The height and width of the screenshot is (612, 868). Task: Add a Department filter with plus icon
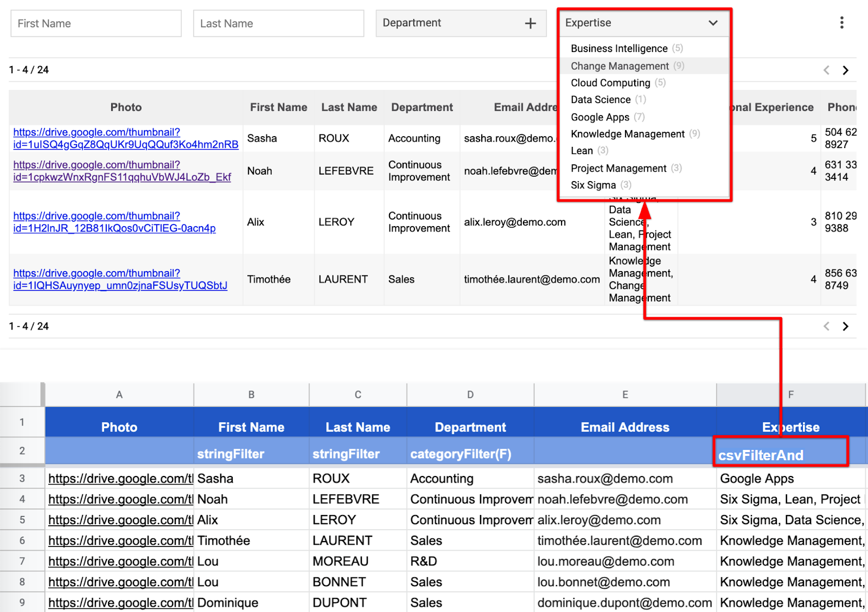(x=530, y=23)
